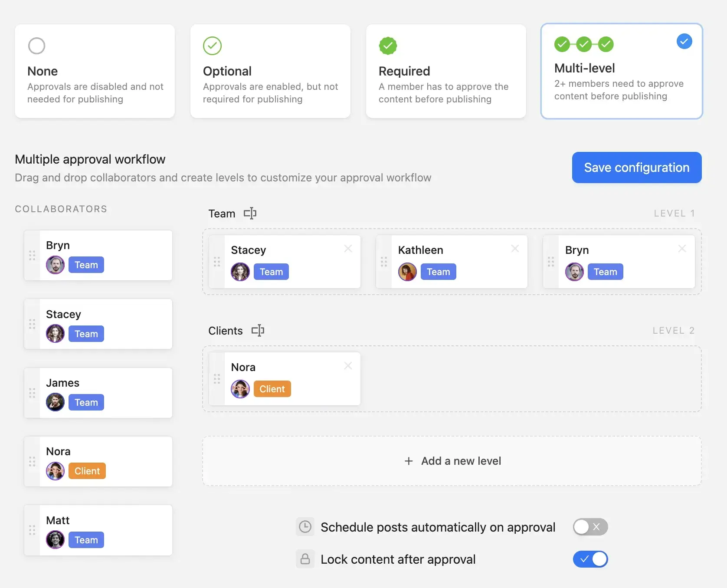
Task: Enable schedule posts automatically on approval
Action: (x=590, y=526)
